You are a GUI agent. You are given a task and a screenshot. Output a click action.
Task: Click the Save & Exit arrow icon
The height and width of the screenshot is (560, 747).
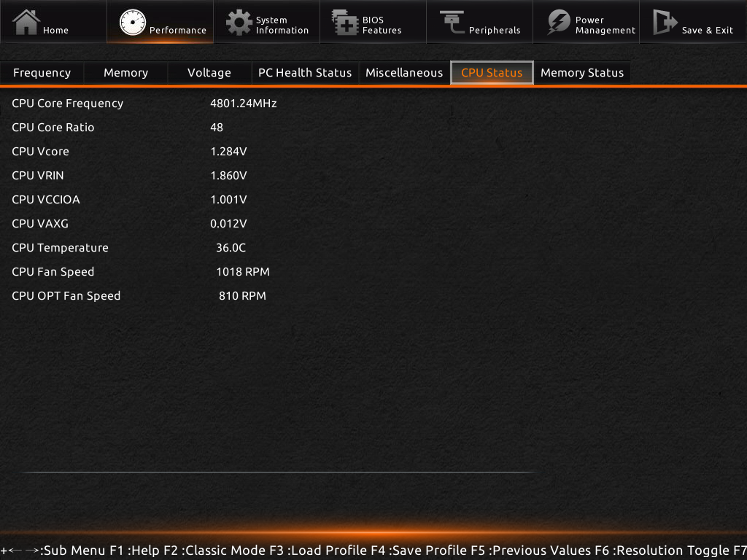(x=665, y=22)
